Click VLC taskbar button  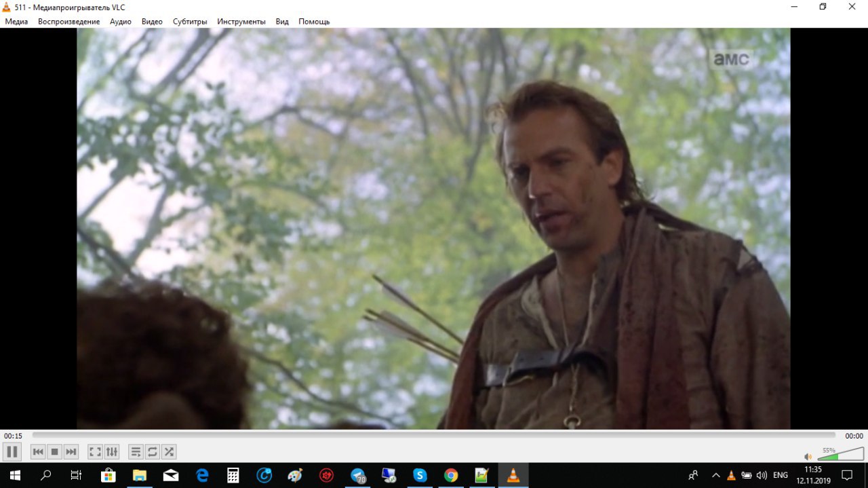click(x=513, y=475)
